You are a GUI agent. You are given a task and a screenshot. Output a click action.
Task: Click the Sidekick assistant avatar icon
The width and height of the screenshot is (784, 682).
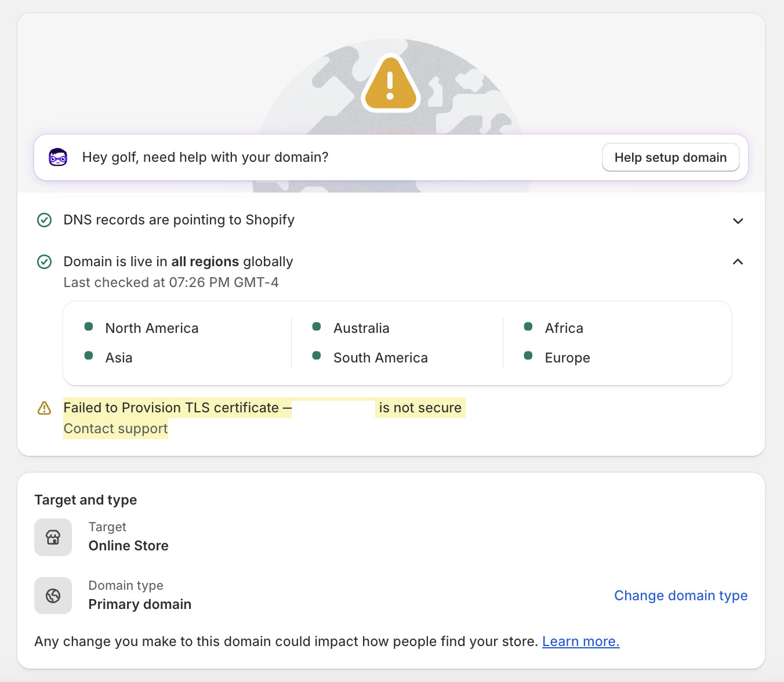click(x=58, y=157)
